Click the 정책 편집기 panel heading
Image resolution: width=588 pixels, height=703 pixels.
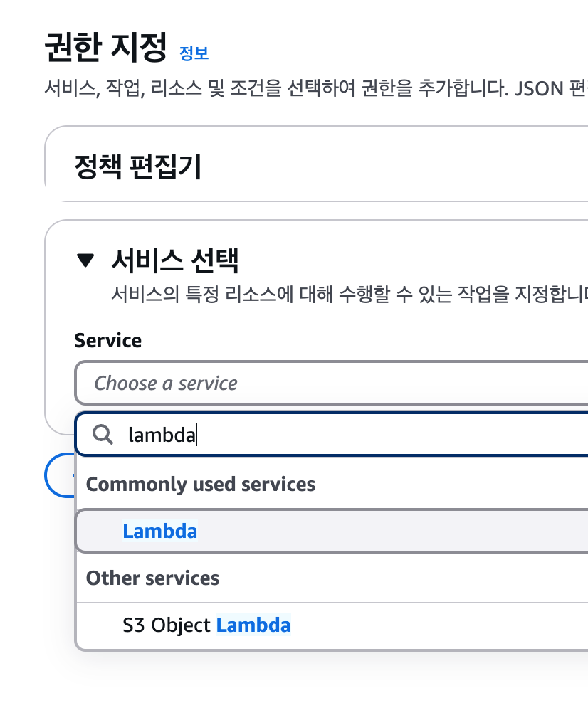[x=138, y=166]
